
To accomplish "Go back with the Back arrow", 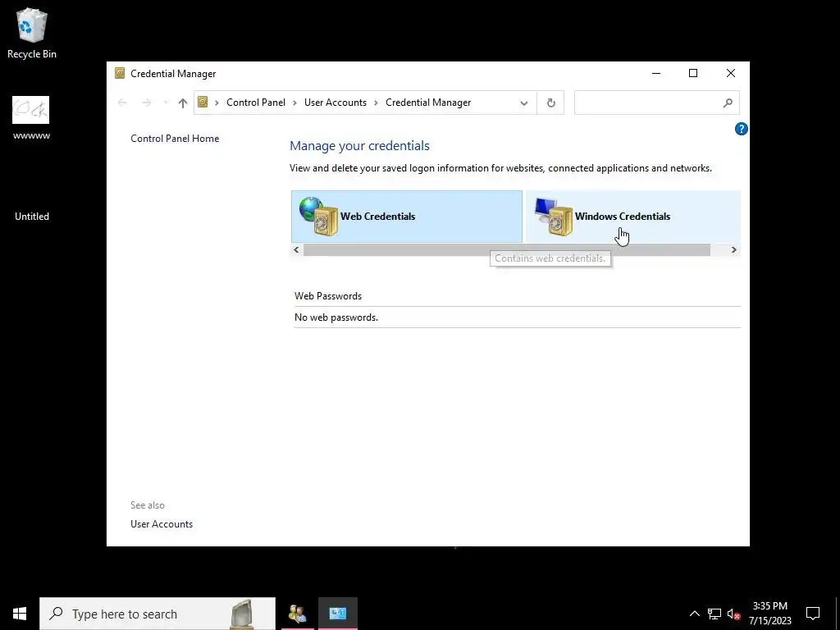I will (123, 103).
